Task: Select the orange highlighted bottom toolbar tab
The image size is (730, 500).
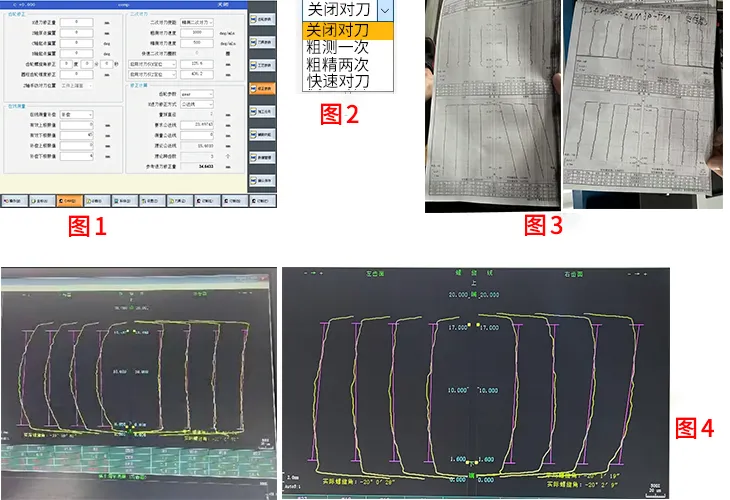Action: (70, 200)
